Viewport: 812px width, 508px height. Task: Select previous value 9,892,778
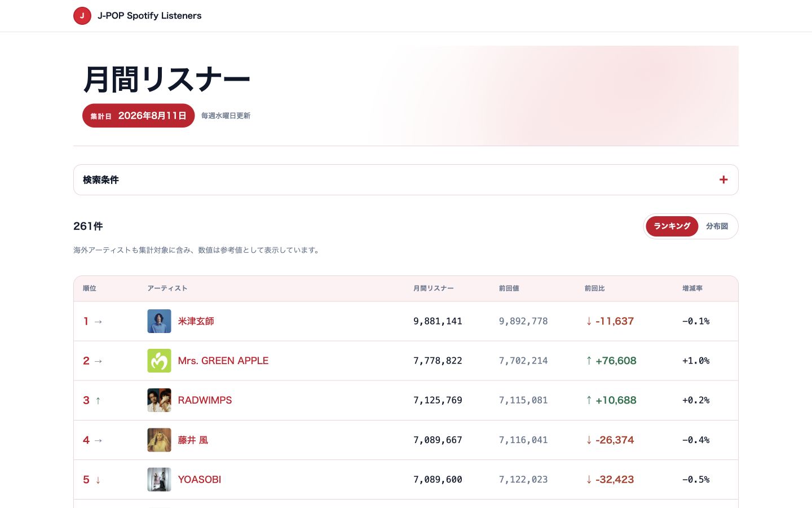523,321
